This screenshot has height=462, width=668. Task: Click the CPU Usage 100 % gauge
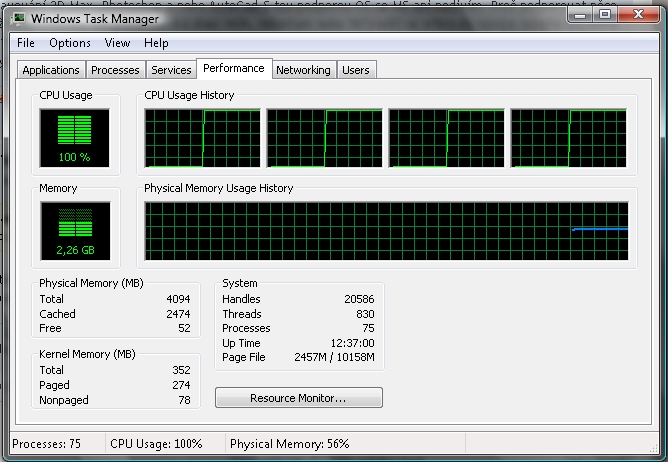75,138
